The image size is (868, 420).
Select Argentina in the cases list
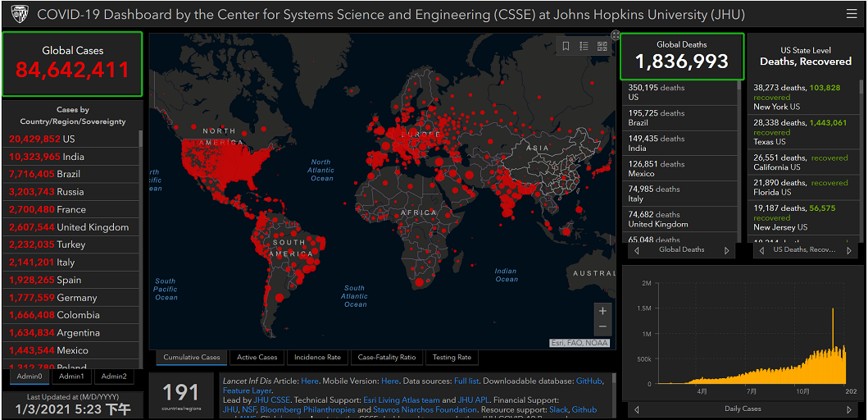70,332
